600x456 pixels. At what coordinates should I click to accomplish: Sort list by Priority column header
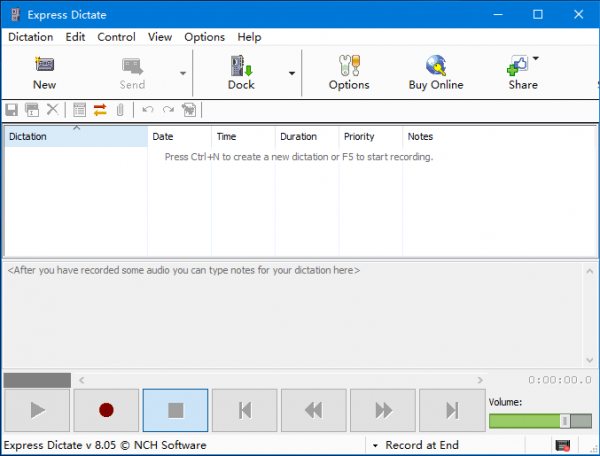pos(359,136)
